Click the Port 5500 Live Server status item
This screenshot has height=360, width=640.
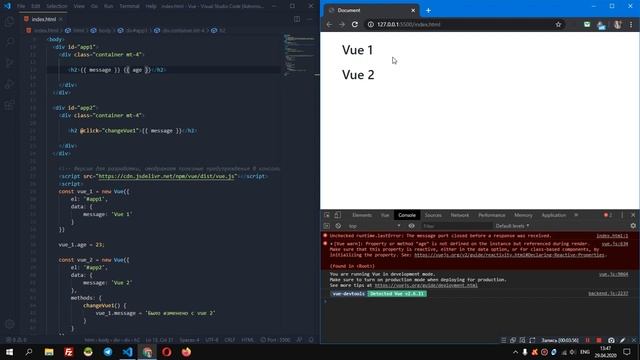[276, 340]
